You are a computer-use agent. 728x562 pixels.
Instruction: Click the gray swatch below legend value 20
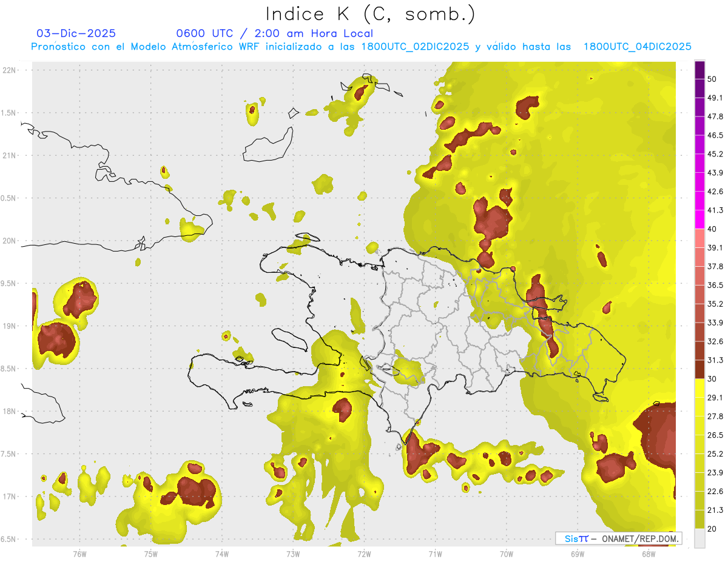tap(699, 538)
